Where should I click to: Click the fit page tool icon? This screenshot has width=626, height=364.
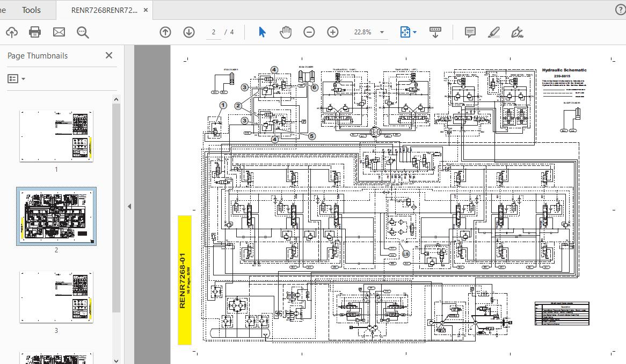(x=405, y=32)
